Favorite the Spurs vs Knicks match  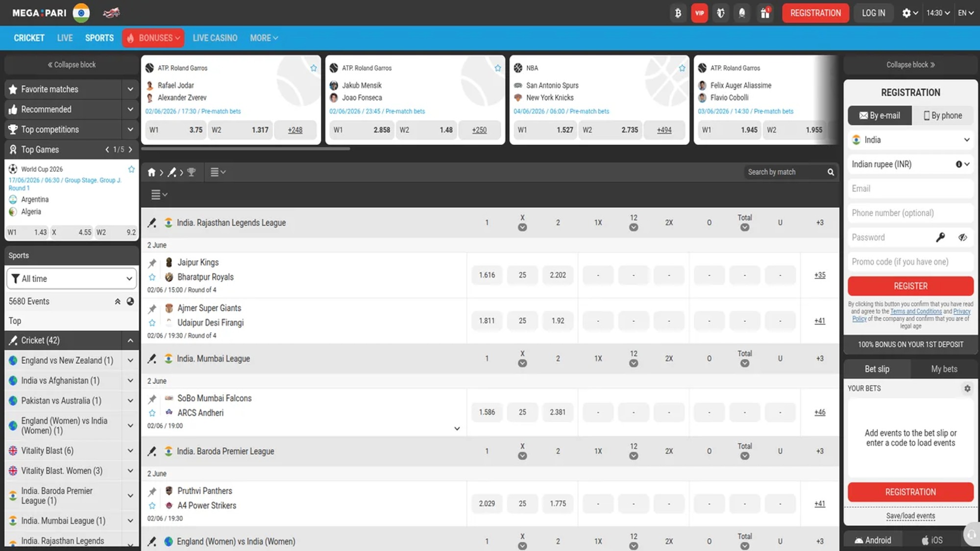[682, 68]
